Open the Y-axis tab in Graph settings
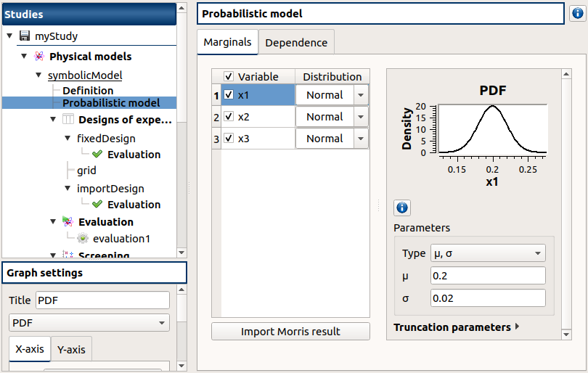 pyautogui.click(x=71, y=350)
